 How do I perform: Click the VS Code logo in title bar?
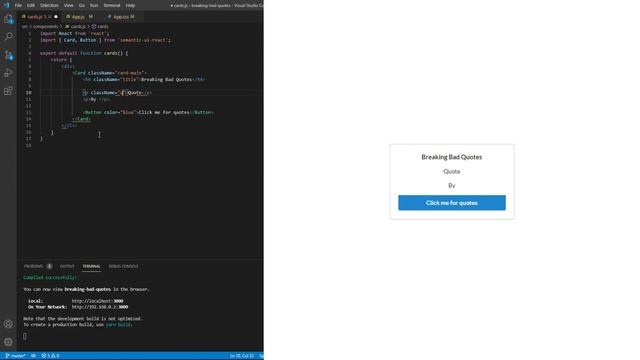[x=6, y=5]
